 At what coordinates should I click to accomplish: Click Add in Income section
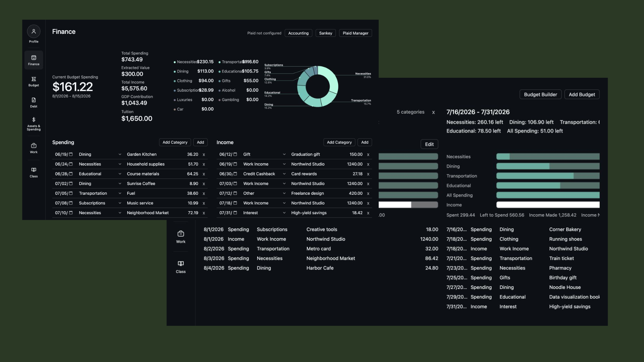[x=365, y=142]
